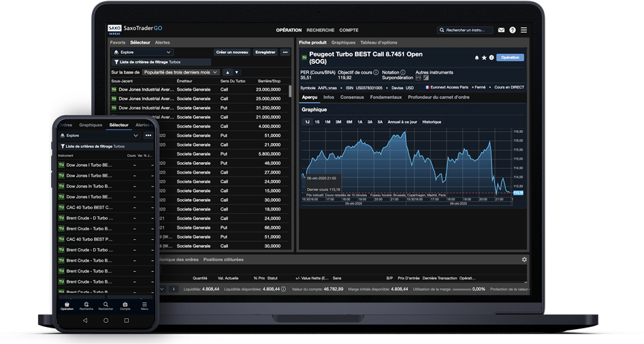Select the 3M chart period
The width and height of the screenshot is (644, 344).
(x=338, y=122)
